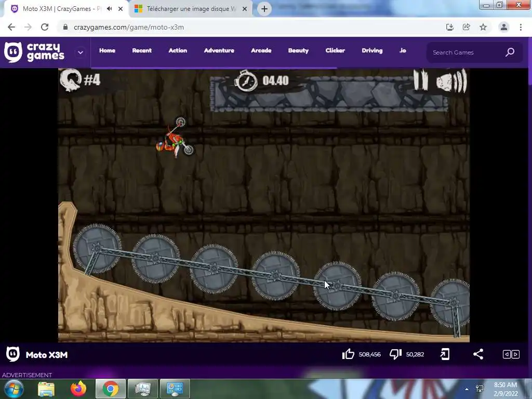Install the app via download icon in address bar

[450, 27]
